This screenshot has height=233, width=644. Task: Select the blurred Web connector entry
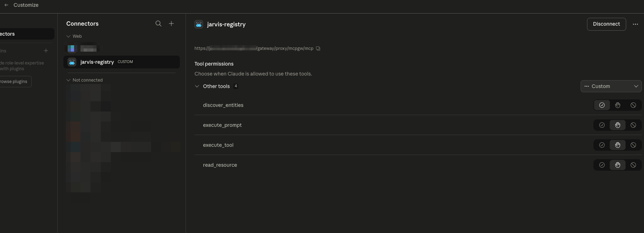(121, 48)
